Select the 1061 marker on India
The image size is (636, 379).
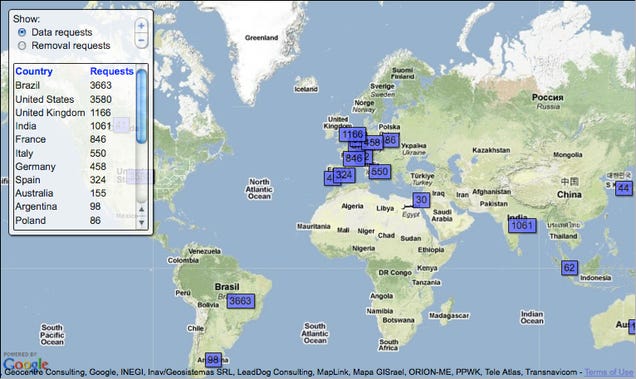pos(522,226)
